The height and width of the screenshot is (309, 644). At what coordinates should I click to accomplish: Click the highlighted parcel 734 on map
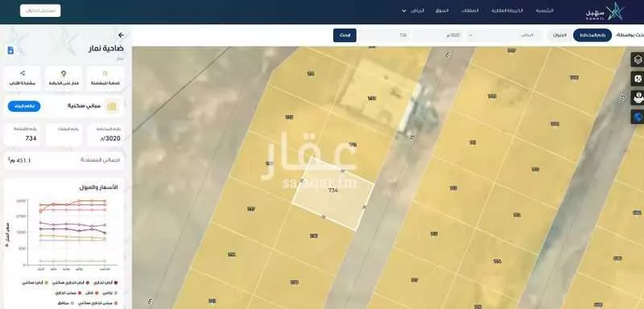click(x=333, y=193)
